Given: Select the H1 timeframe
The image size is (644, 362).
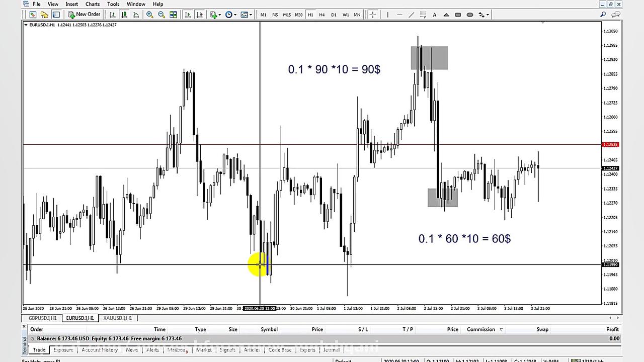Looking at the screenshot, I should tap(310, 15).
